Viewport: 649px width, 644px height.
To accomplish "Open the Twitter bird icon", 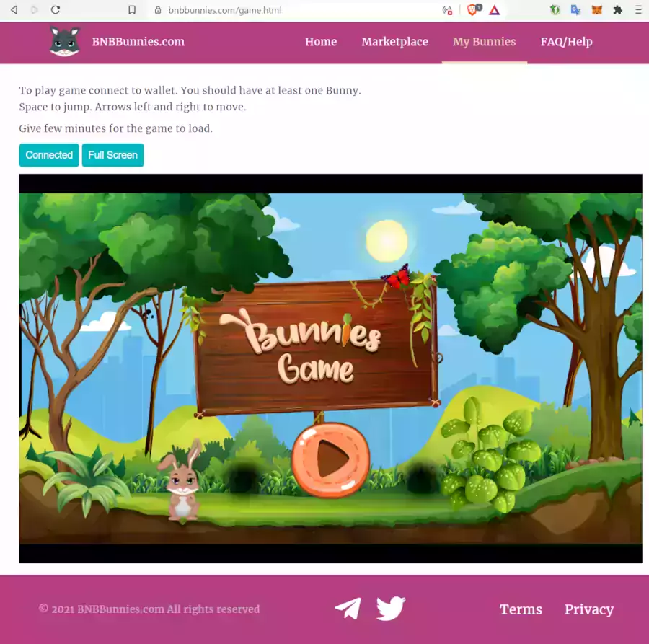I will 390,609.
